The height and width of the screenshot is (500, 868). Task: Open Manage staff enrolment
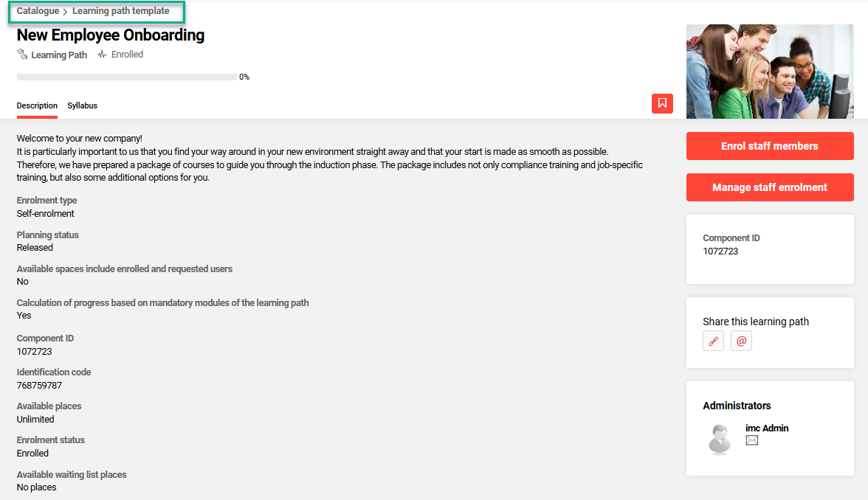tap(770, 187)
